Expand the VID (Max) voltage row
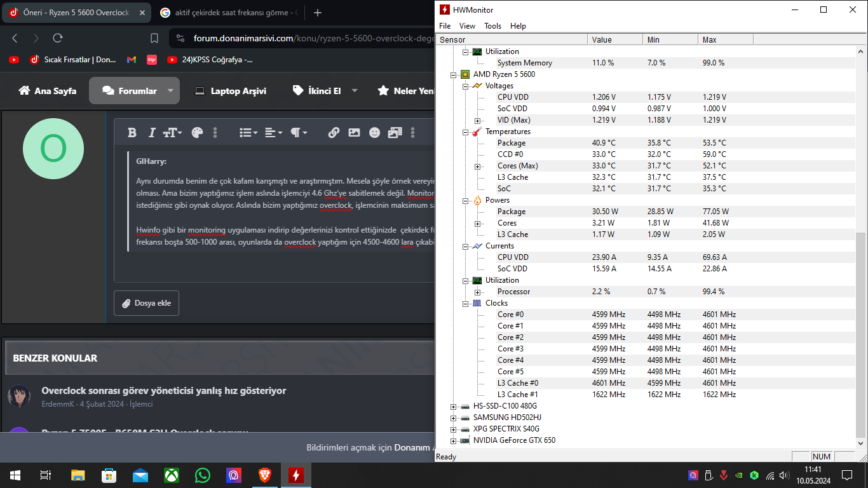 point(477,120)
